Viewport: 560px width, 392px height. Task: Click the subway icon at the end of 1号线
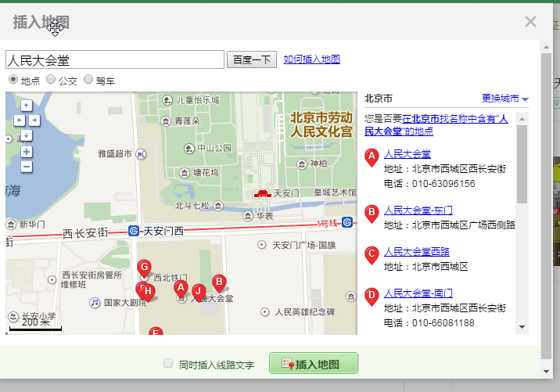pos(347,222)
